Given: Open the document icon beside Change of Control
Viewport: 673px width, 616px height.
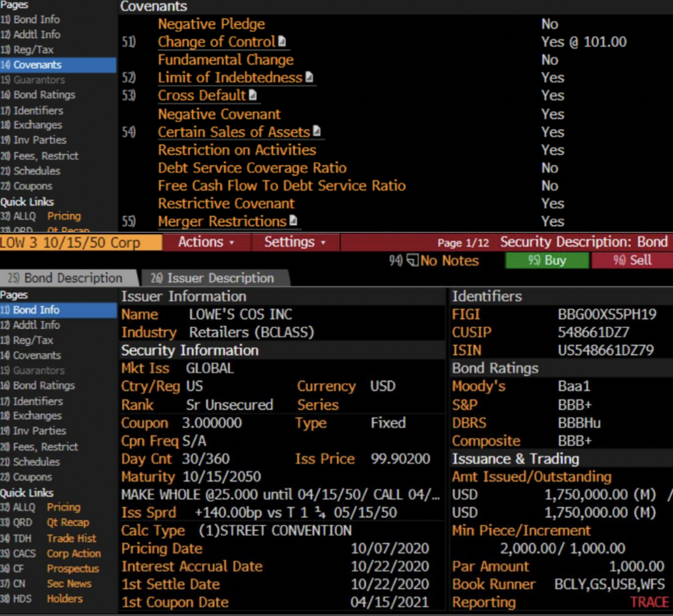Looking at the screenshot, I should click(282, 41).
